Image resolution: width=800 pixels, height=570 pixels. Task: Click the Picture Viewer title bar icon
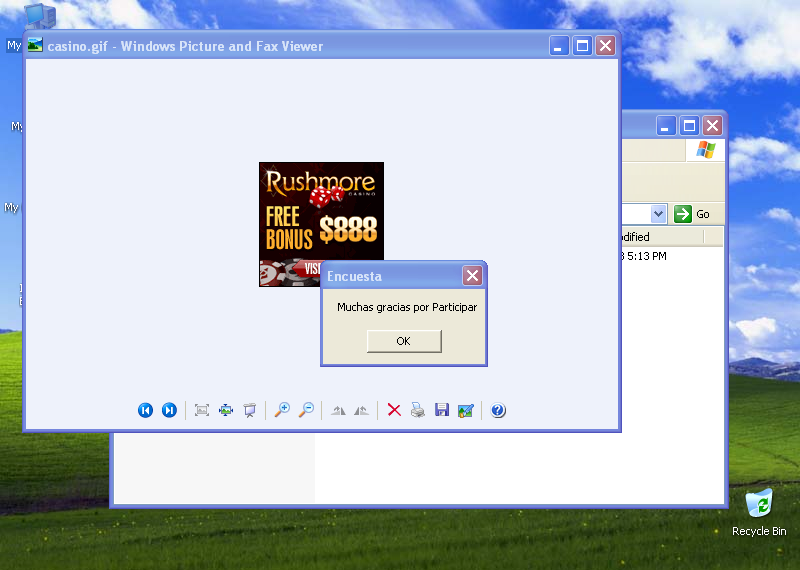(x=35, y=45)
